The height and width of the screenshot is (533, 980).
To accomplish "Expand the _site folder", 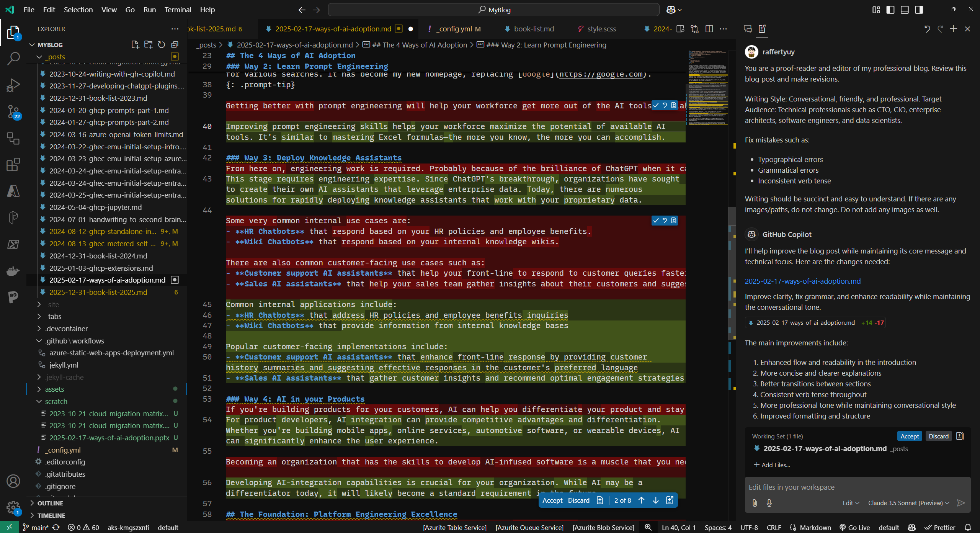I will tap(53, 304).
